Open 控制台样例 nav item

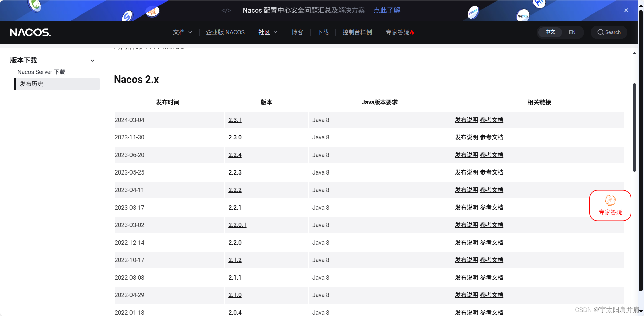(x=357, y=32)
